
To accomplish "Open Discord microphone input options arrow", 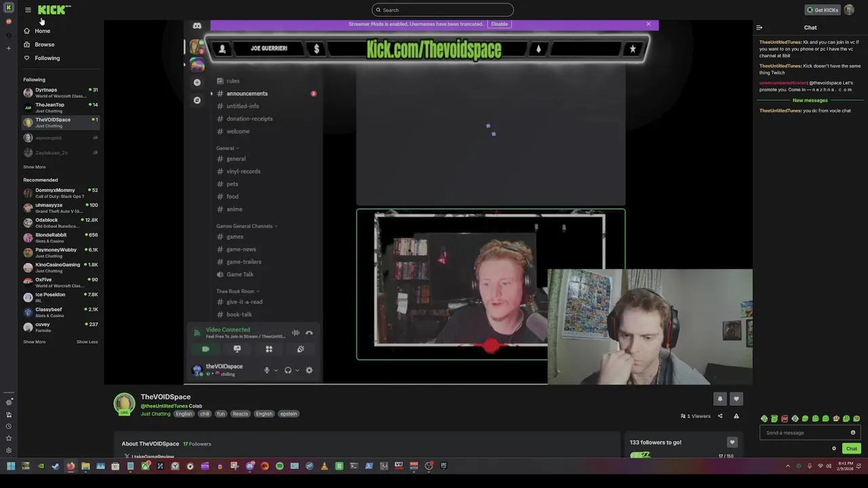I will point(275,370).
